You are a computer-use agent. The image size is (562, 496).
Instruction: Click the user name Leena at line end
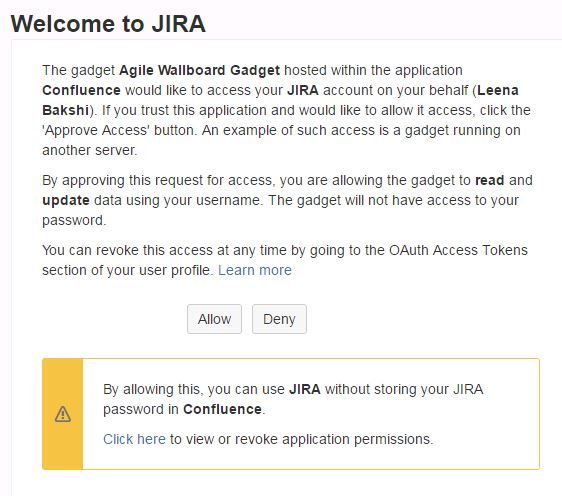(x=498, y=90)
